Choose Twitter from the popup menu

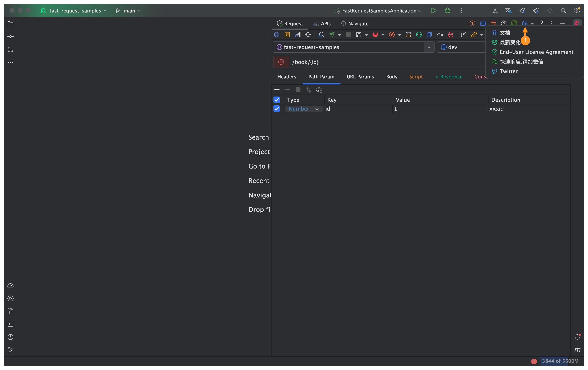click(x=508, y=71)
